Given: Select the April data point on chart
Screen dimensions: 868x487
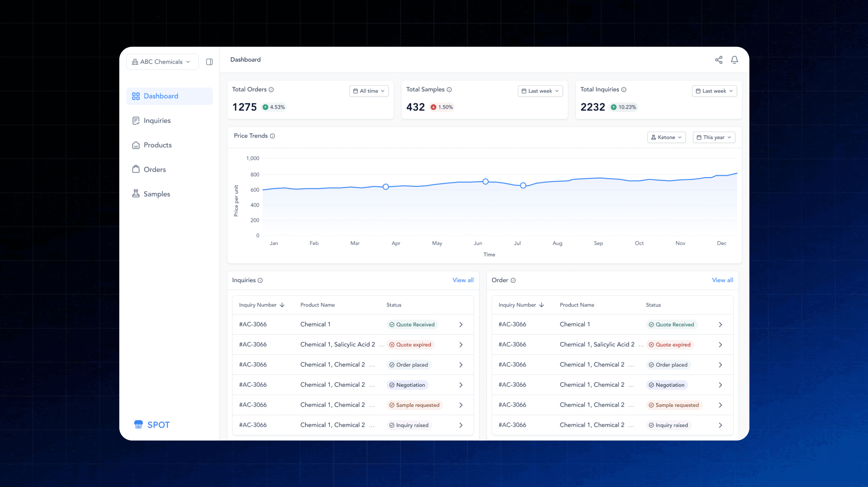Looking at the screenshot, I should (386, 187).
